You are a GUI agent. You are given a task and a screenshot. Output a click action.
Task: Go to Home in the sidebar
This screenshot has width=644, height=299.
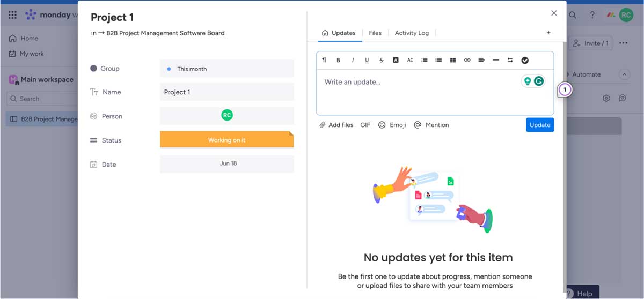pos(24,38)
